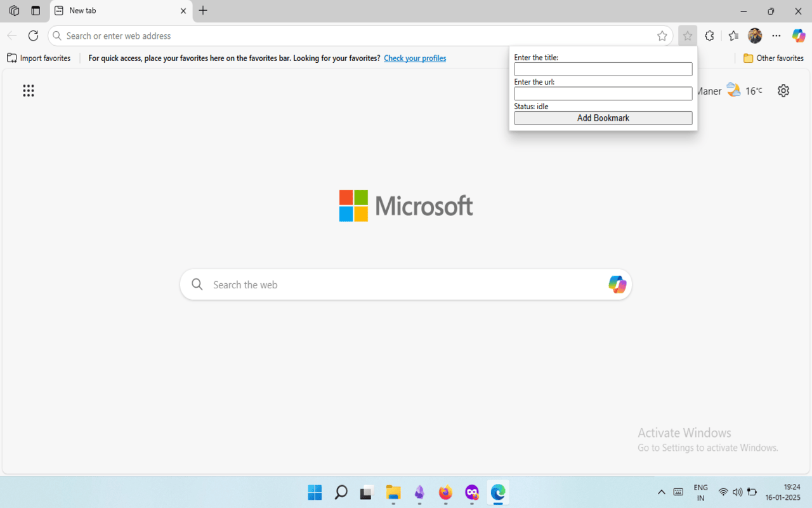
Task: Click the Enter the url input
Action: coord(603,93)
